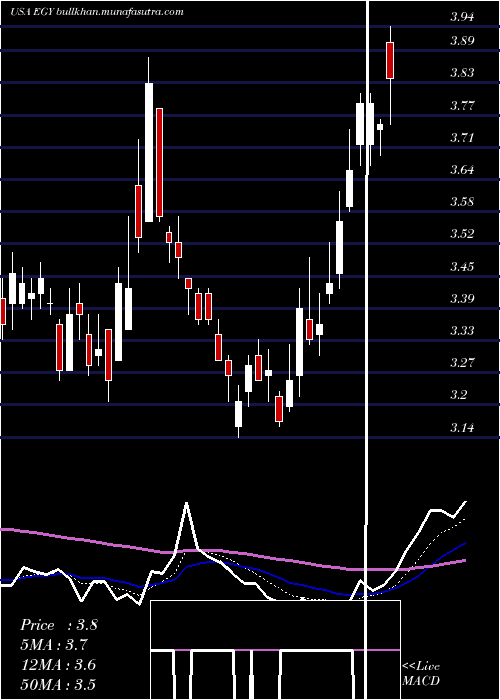Click the 3.52 price axis label
The image size is (500, 700).
click(x=462, y=233)
